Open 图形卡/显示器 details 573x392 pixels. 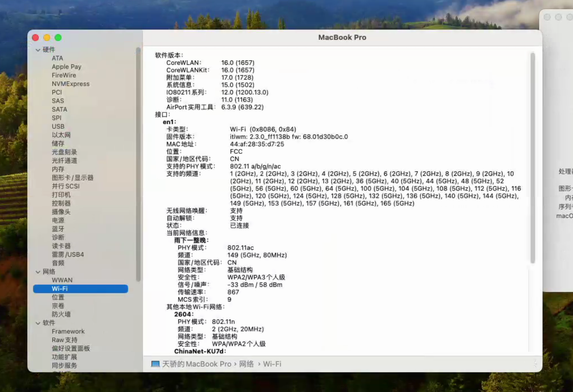pos(72,178)
